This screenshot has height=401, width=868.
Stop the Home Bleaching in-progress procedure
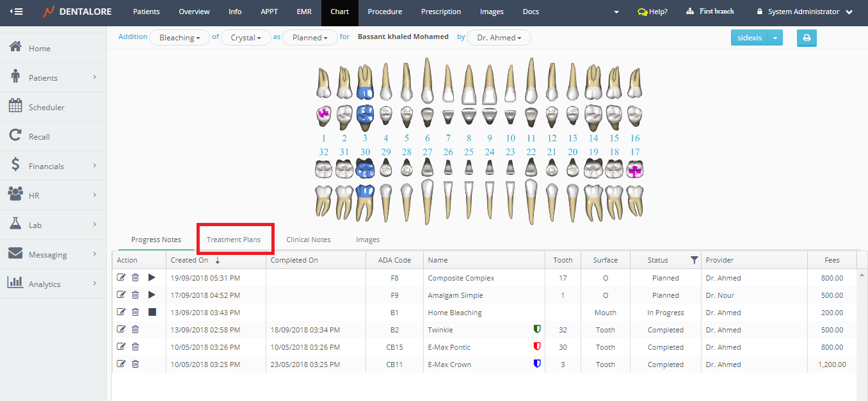coord(152,312)
